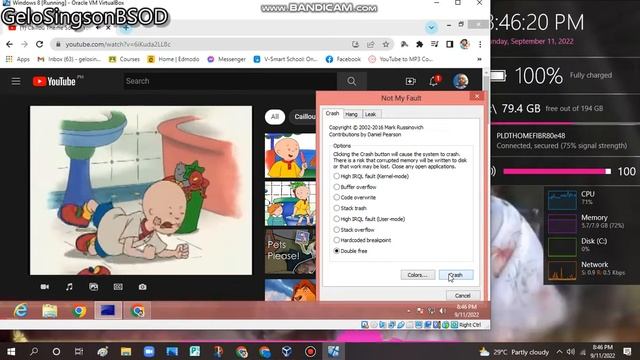Expand the host system tray chevron
This screenshot has width=640, height=360.
coord(559,351)
